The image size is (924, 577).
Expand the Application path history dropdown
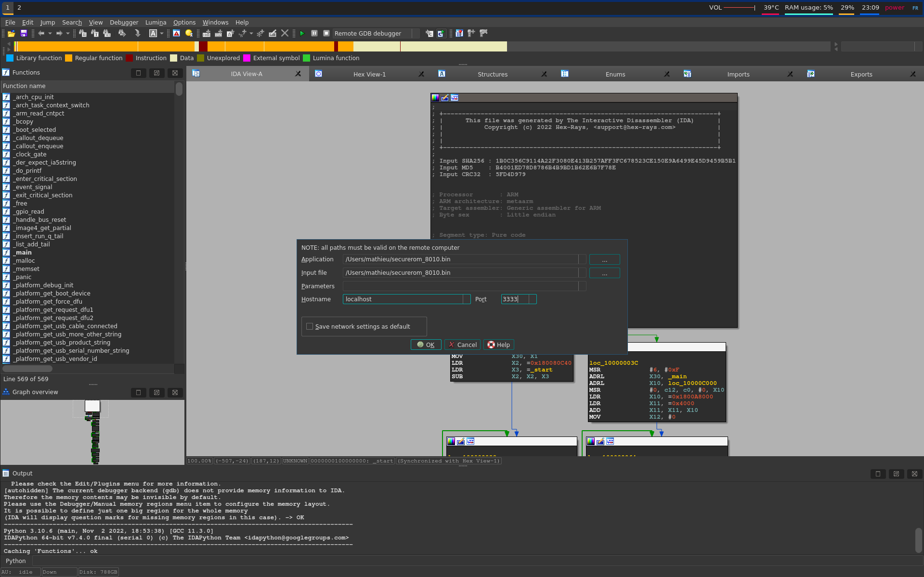(582, 259)
